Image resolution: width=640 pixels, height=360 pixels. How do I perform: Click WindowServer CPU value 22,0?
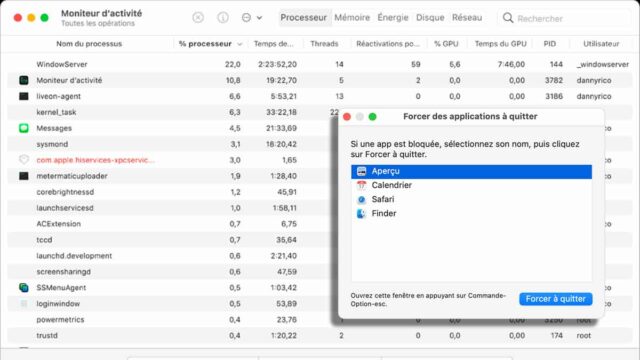click(233, 64)
